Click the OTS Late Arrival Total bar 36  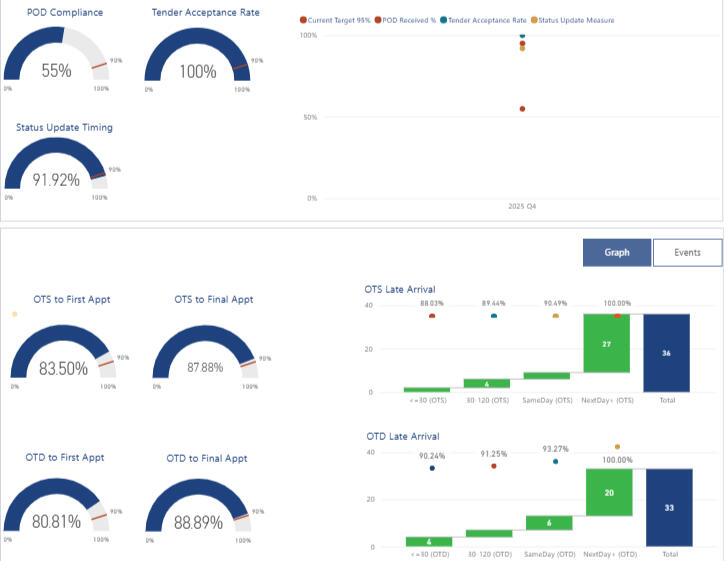coord(667,353)
